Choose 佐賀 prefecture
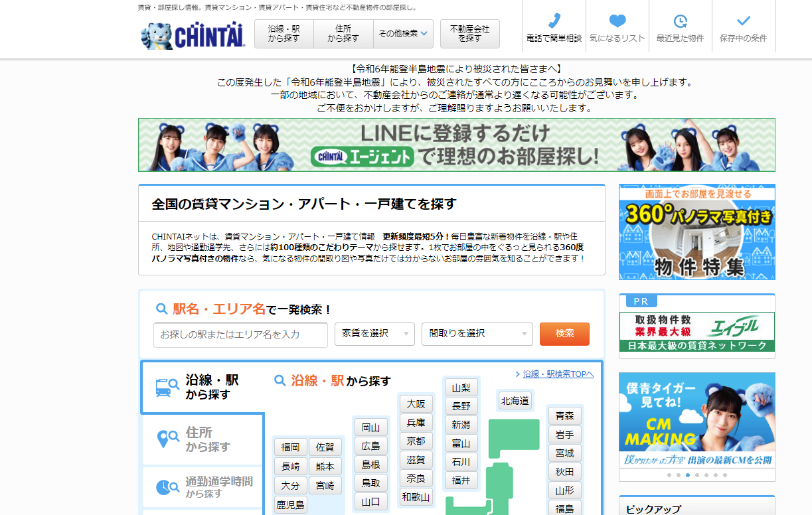The image size is (812, 515). click(325, 447)
